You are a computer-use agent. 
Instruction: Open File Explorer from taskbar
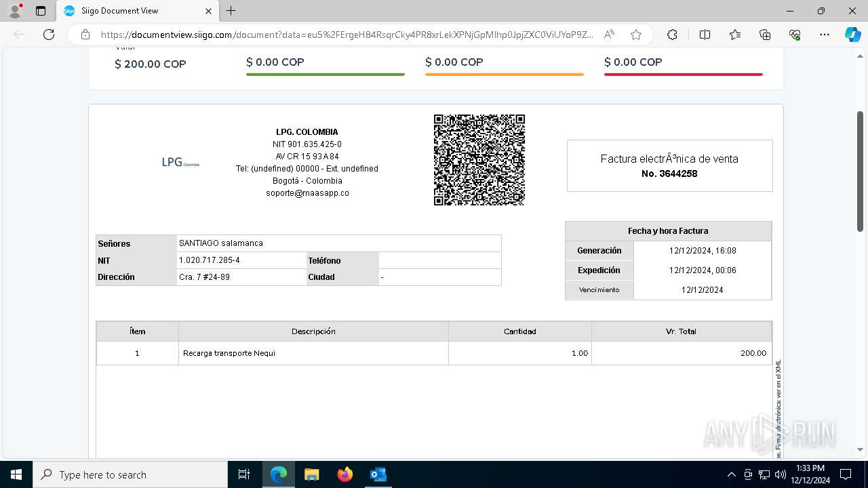tap(312, 474)
